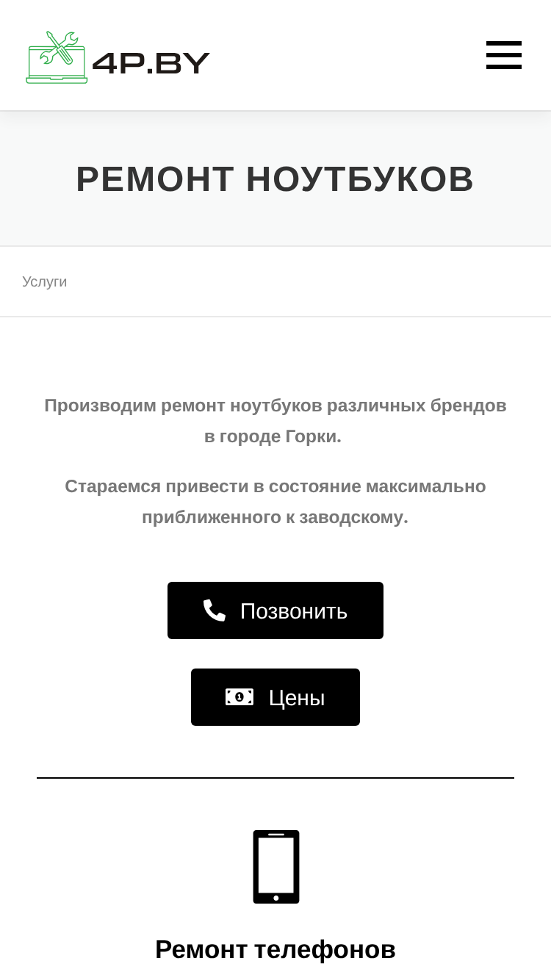Click the middle bar of the menu icon

[x=504, y=55]
